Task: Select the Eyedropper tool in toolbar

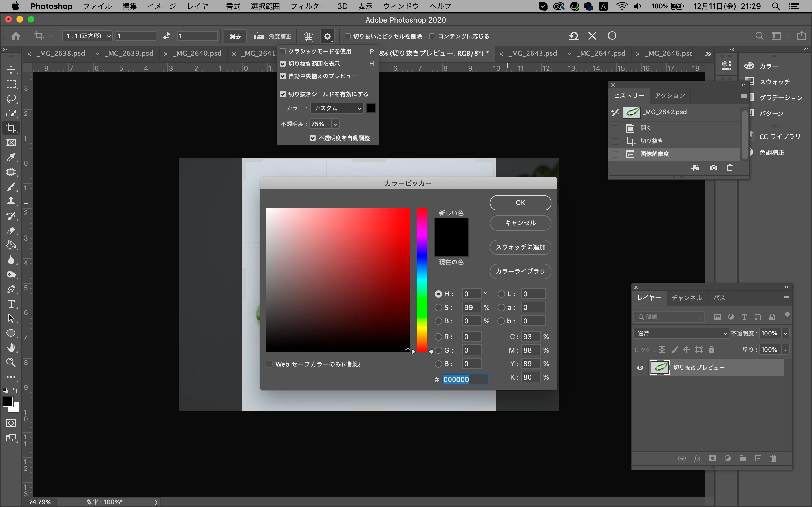Action: [x=11, y=157]
